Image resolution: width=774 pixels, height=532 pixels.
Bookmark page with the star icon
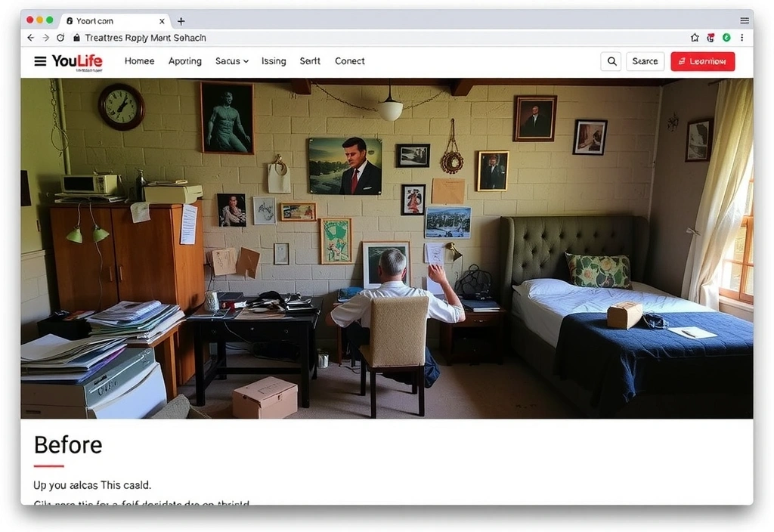pyautogui.click(x=695, y=38)
